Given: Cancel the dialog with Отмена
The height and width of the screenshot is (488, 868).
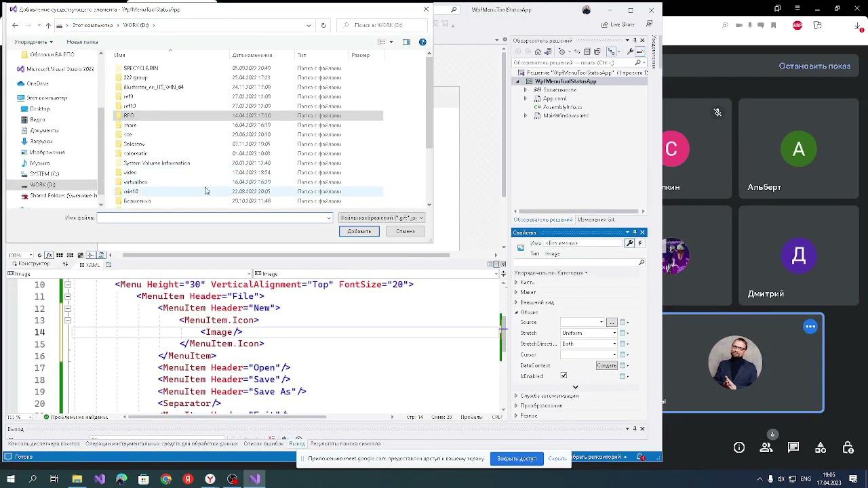Looking at the screenshot, I should [x=406, y=231].
